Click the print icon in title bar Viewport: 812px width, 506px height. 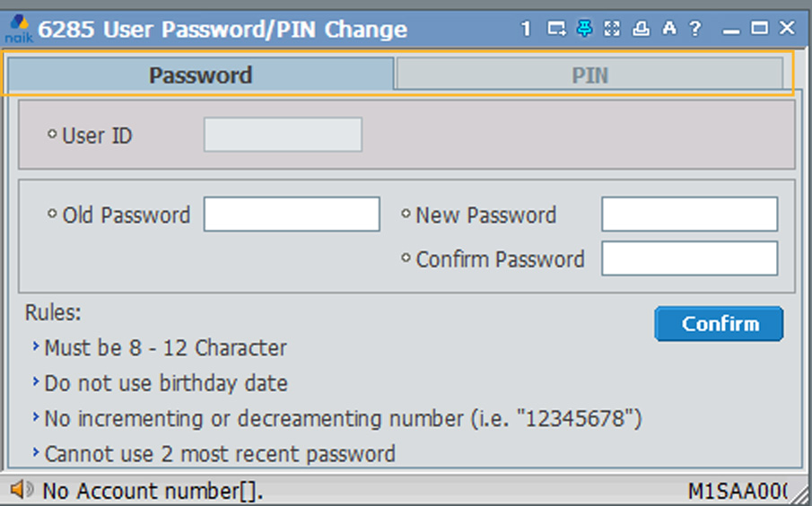point(641,29)
